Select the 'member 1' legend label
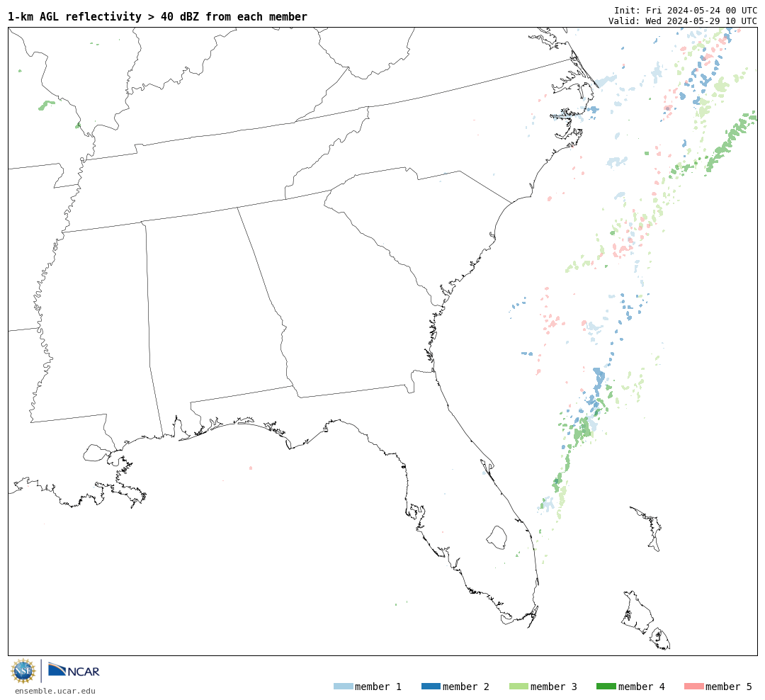The height and width of the screenshot is (700, 765). pyautogui.click(x=378, y=687)
